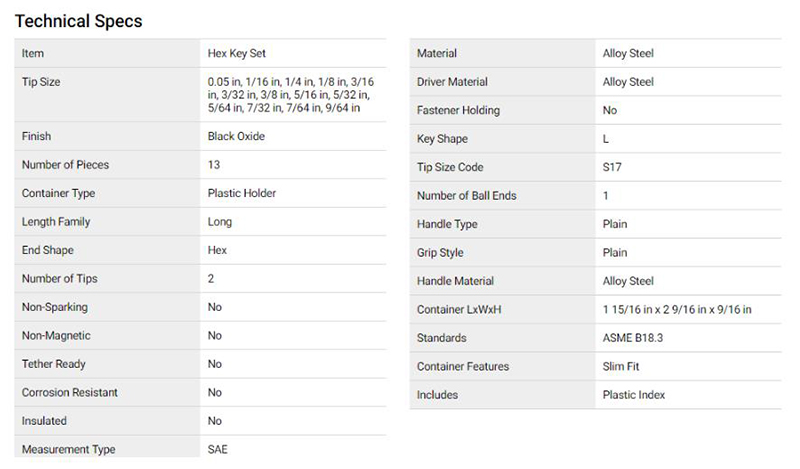Click the Length Family row label

[57, 221]
